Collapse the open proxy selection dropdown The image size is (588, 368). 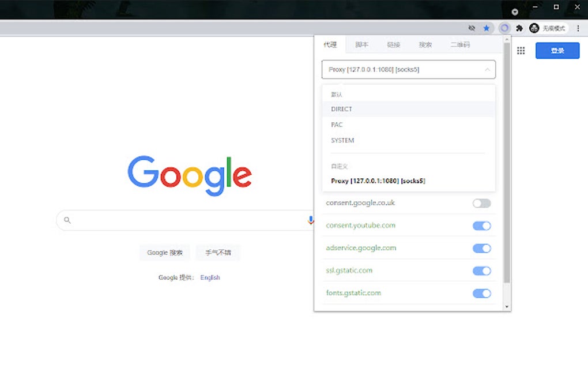488,69
